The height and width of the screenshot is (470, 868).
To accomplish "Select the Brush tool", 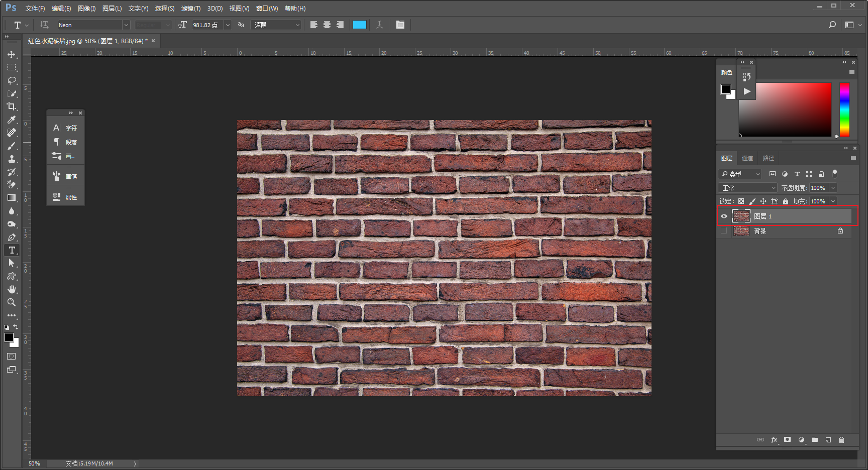I will [x=12, y=146].
